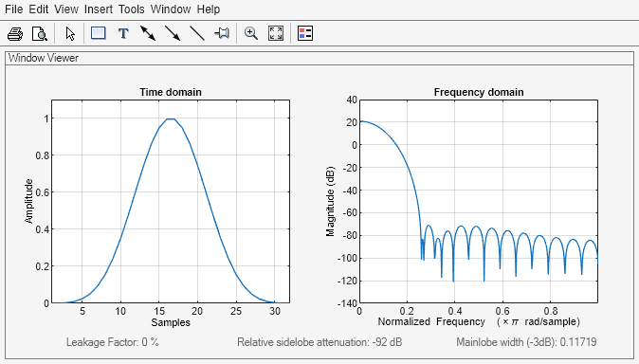Click the Leakage Factor: 0 % readout

113,342
